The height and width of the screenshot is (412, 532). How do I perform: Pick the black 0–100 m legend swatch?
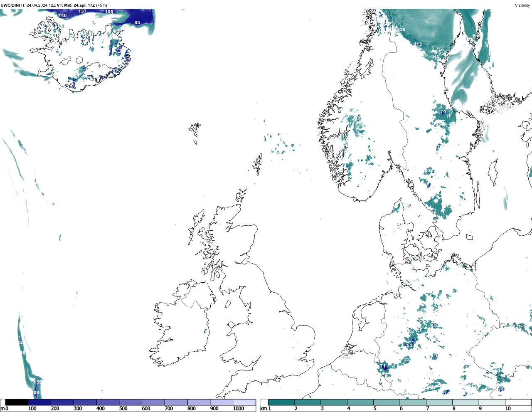(x=17, y=402)
